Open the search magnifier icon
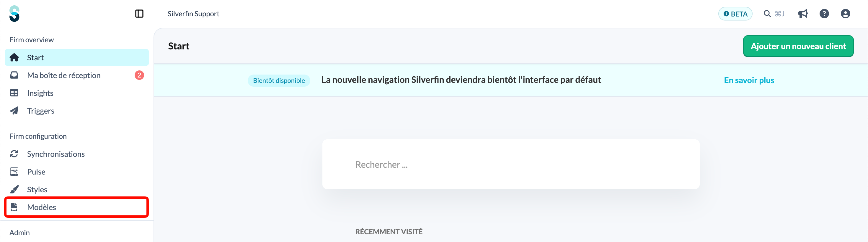This screenshot has width=868, height=242. point(767,14)
